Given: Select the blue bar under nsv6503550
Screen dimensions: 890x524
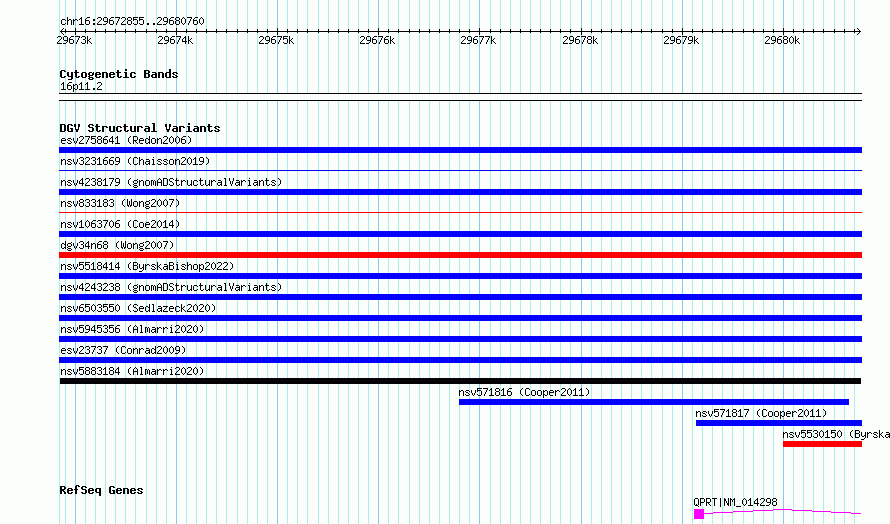Looking at the screenshot, I should [460, 318].
